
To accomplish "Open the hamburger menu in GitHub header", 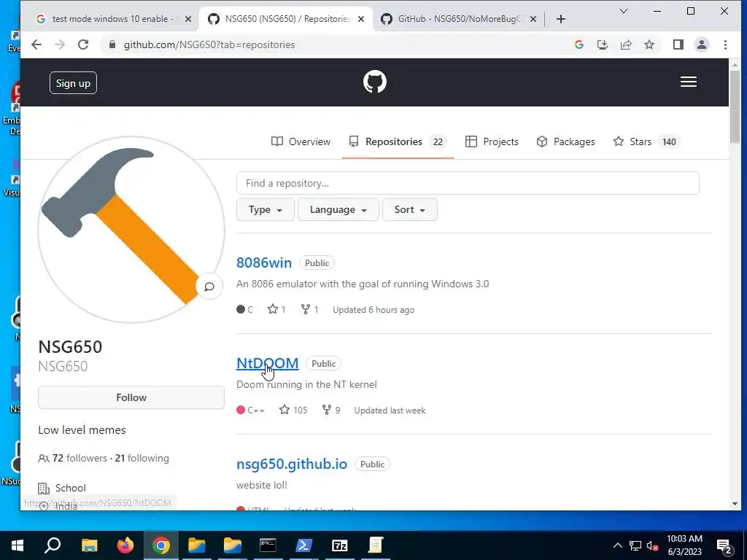I will (688, 82).
